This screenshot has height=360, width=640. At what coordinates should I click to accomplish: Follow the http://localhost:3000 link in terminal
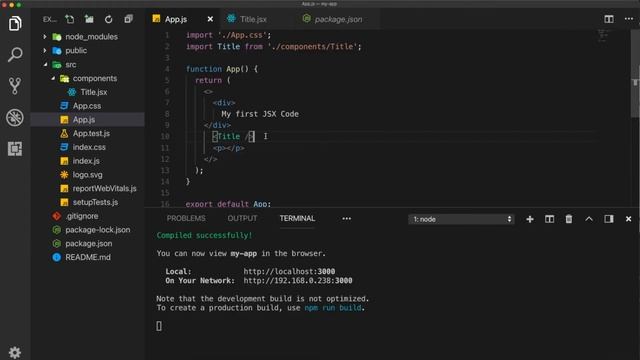(x=289, y=271)
